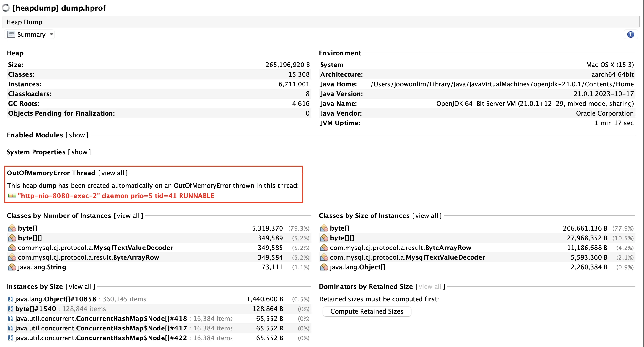644x347 pixels.
Task: Click the Compute Retained Sizes button
Action: click(366, 311)
